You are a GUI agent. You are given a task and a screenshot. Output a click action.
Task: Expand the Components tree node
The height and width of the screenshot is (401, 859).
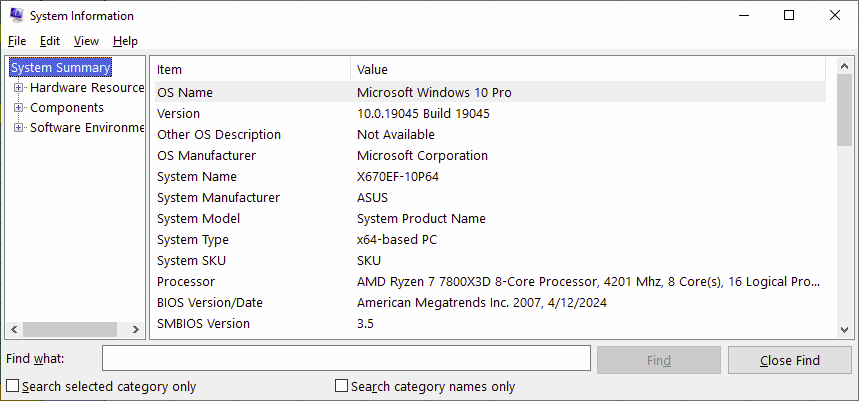pyautogui.click(x=19, y=107)
